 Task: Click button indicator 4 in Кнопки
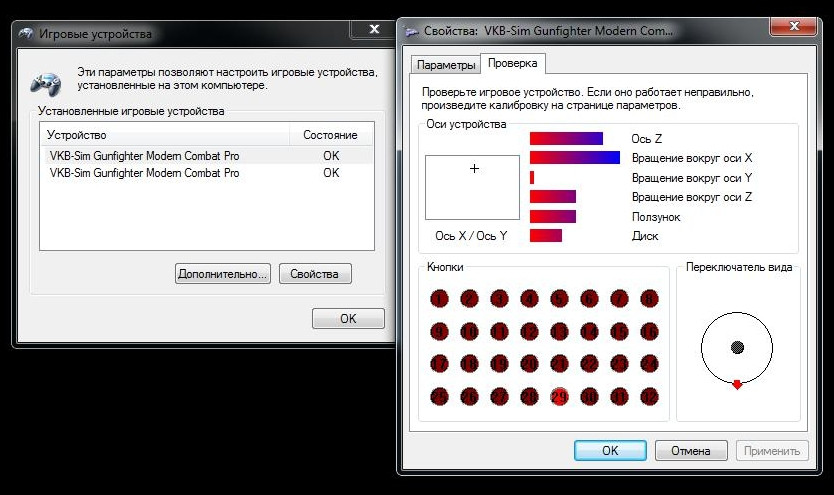pyautogui.click(x=529, y=299)
